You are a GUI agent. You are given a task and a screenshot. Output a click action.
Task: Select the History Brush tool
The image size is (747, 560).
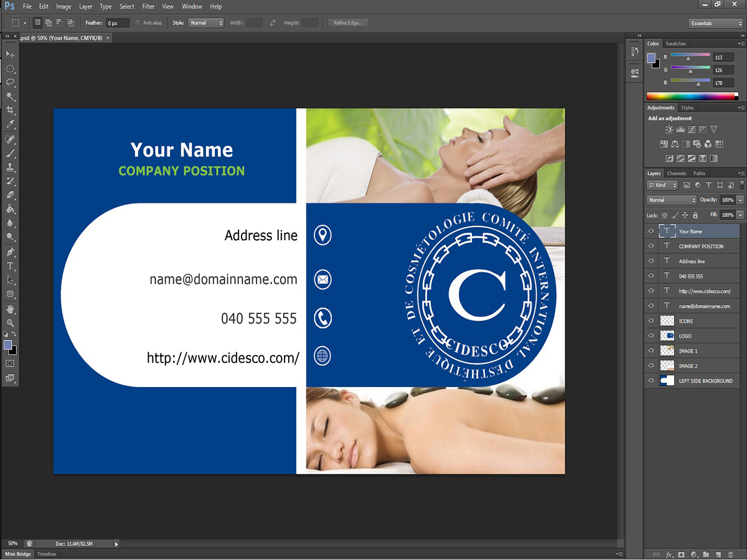point(10,181)
